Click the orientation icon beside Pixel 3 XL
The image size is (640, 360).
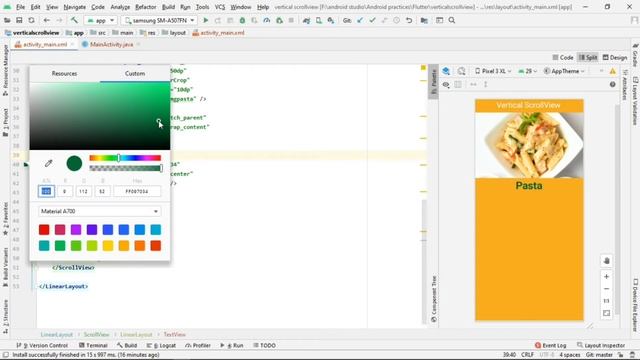[x=461, y=71]
